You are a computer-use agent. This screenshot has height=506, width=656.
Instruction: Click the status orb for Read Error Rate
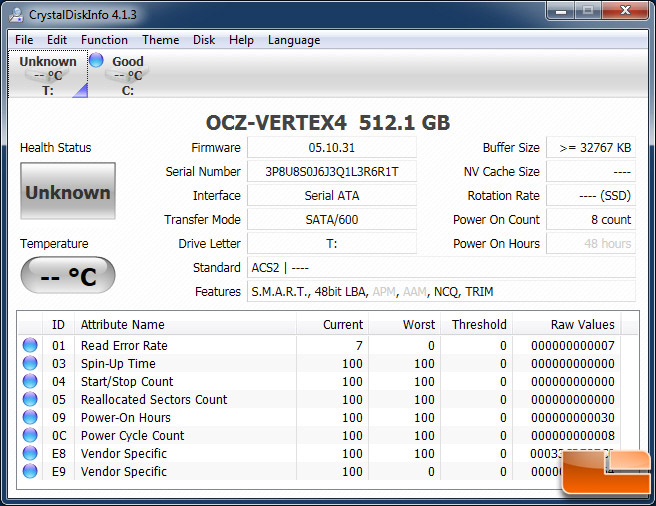point(30,345)
